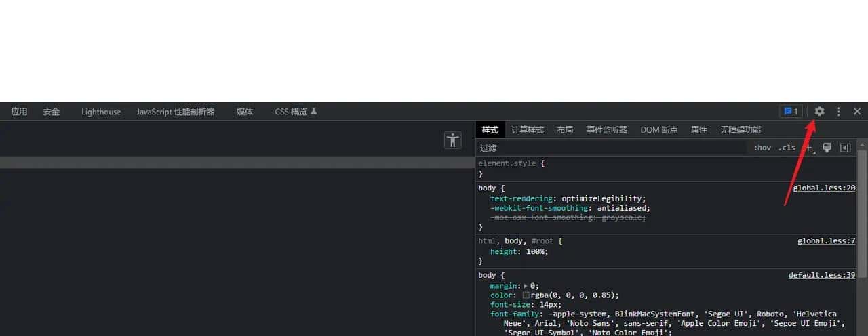Click the rgba color swatch square
The height and width of the screenshot is (336, 868).
(x=526, y=295)
